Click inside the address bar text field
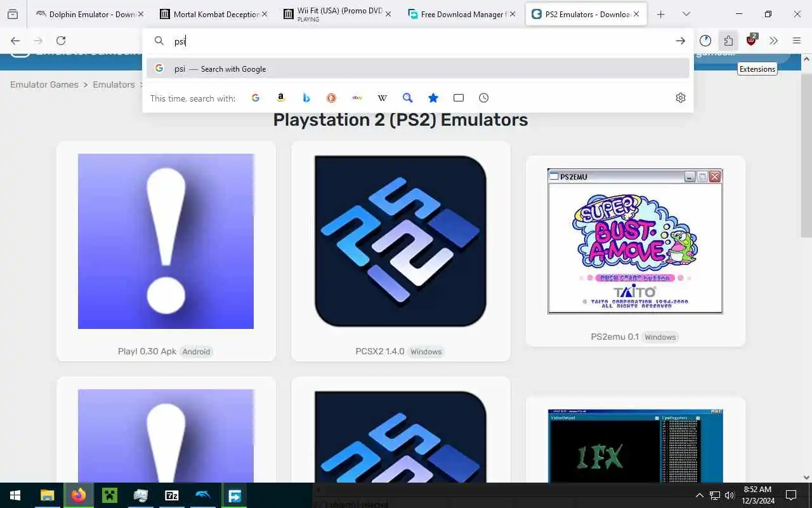 point(419,41)
